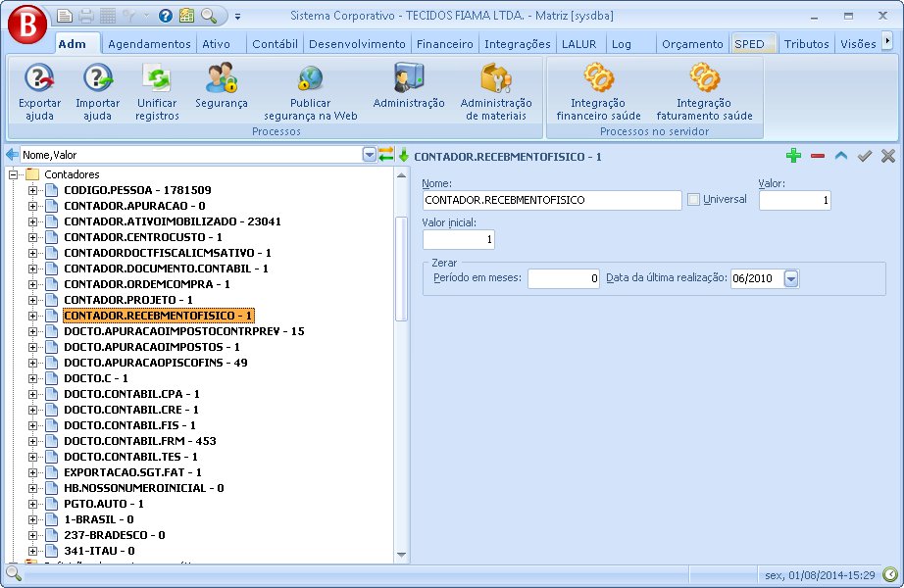The width and height of the screenshot is (904, 588).
Task: Click the green plus add record icon
Action: [x=793, y=156]
